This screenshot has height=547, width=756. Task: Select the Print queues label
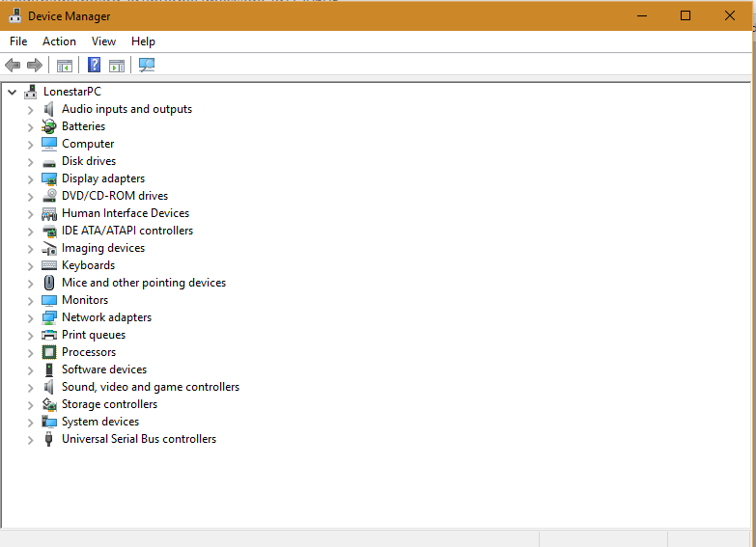coord(94,335)
